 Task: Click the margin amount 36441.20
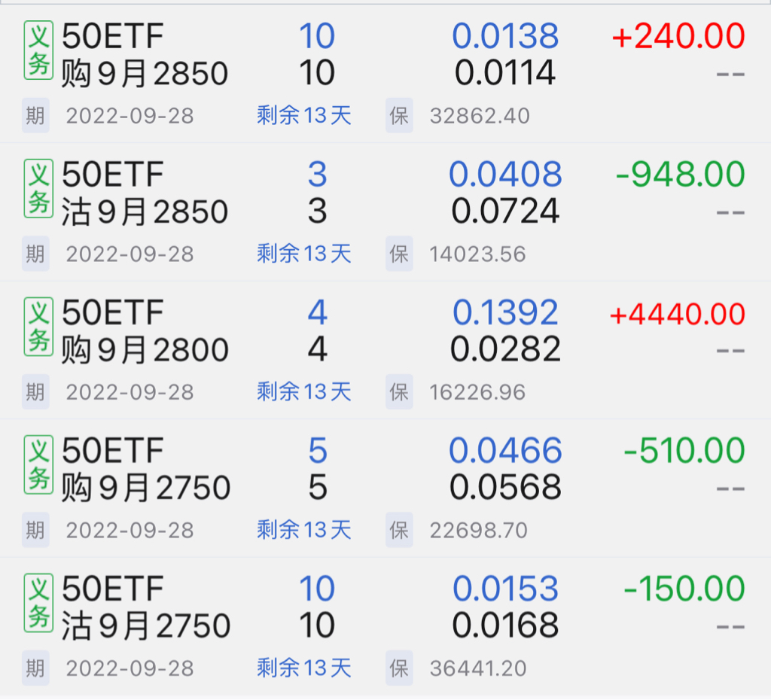(478, 668)
